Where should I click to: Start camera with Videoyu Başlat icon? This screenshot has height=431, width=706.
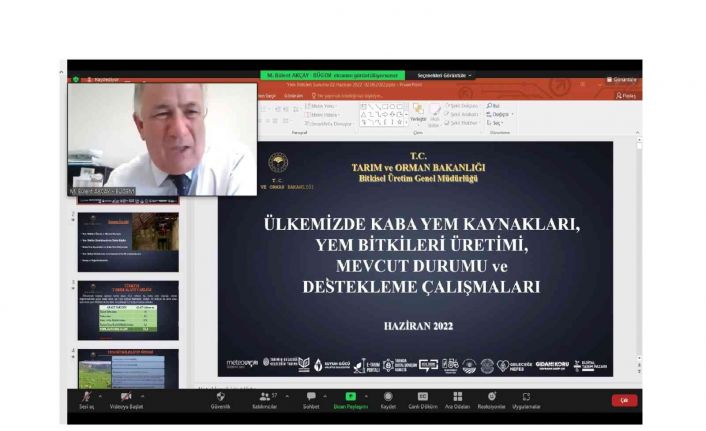(x=126, y=397)
